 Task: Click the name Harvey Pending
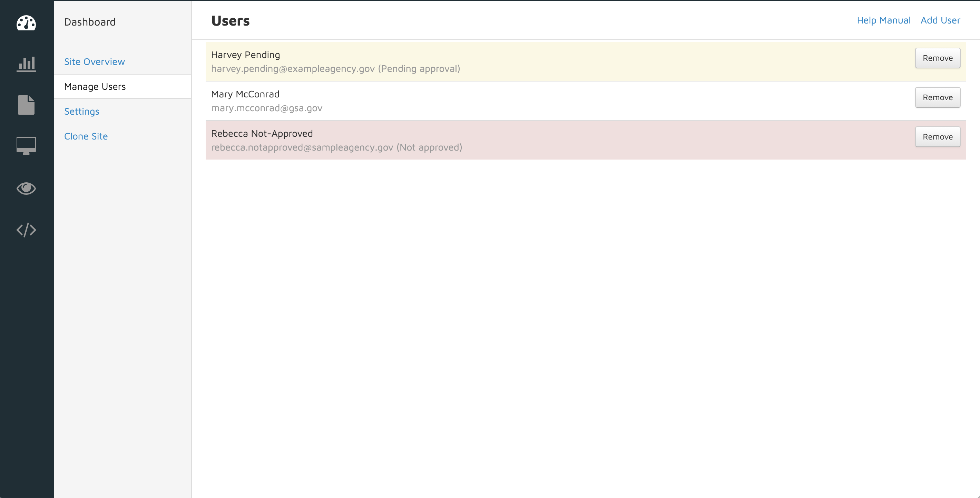tap(245, 55)
